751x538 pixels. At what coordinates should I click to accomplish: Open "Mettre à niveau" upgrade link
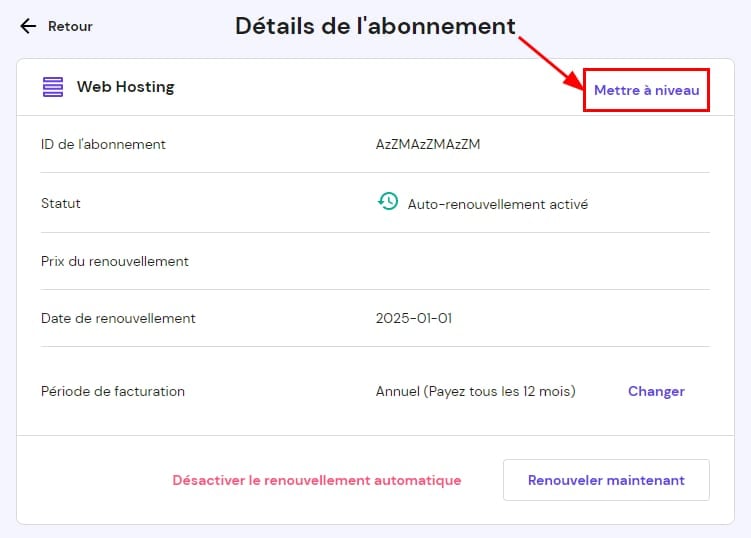click(646, 90)
